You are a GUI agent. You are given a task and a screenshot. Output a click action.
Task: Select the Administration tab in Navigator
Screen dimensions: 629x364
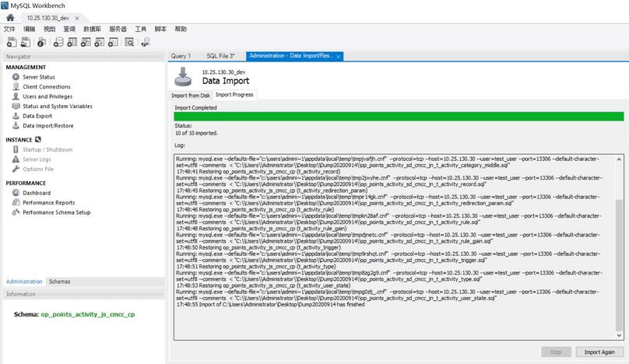pyautogui.click(x=24, y=282)
